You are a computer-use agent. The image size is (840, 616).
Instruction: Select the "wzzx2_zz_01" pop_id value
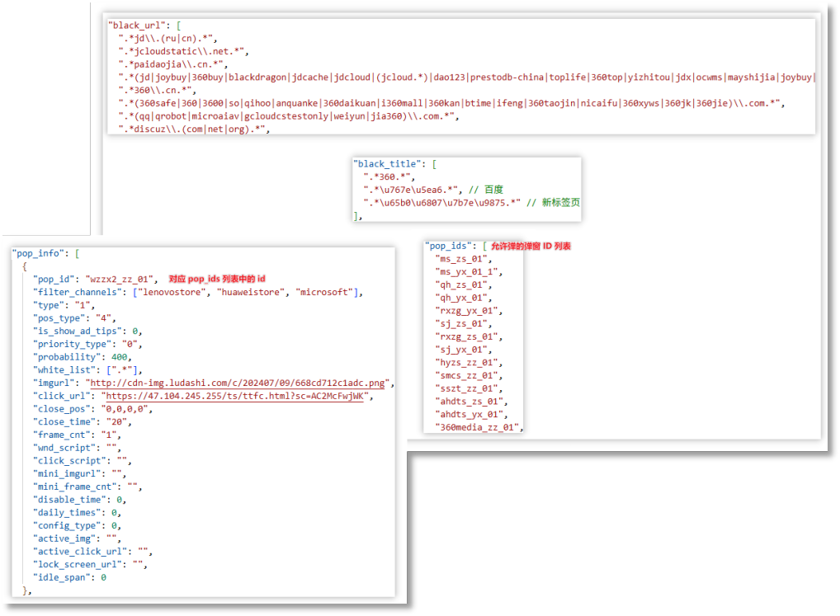tap(120, 280)
